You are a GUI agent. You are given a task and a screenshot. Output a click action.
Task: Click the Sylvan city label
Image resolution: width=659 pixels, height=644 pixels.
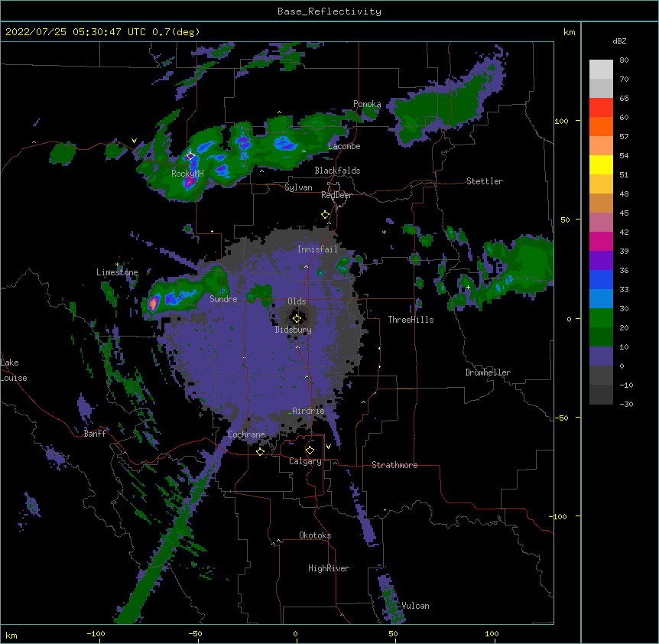coord(298,187)
